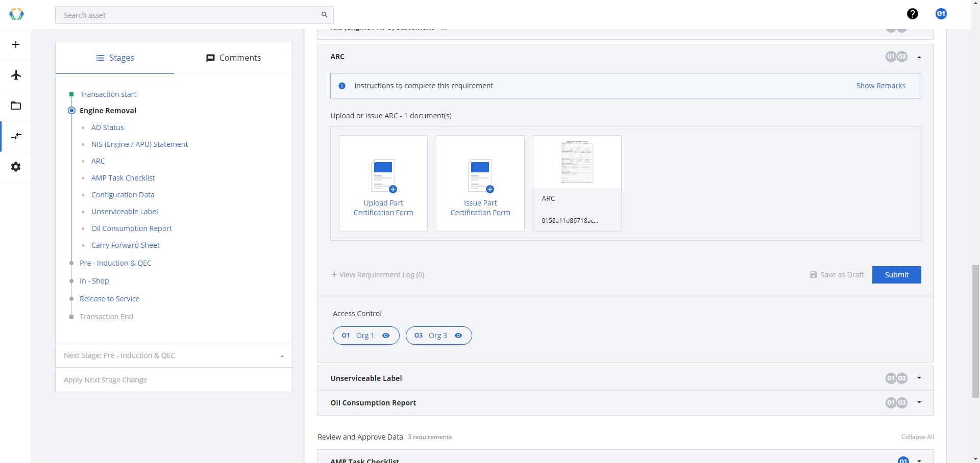Open AD Status requirement
Screen dimensions: 980x463
point(108,127)
